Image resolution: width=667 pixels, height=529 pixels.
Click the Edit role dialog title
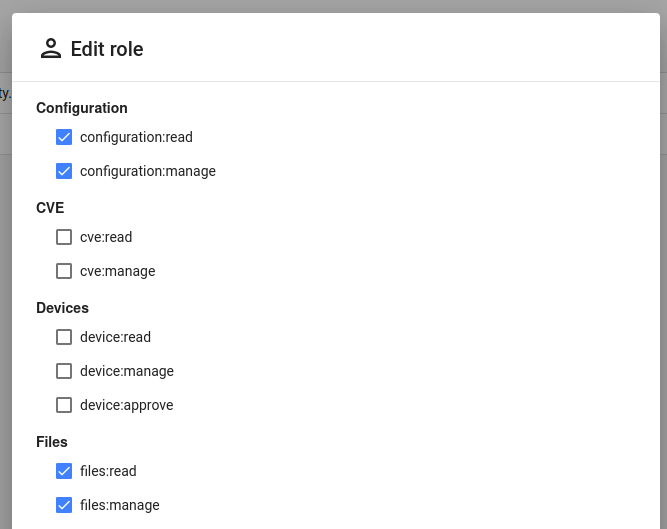tap(107, 49)
